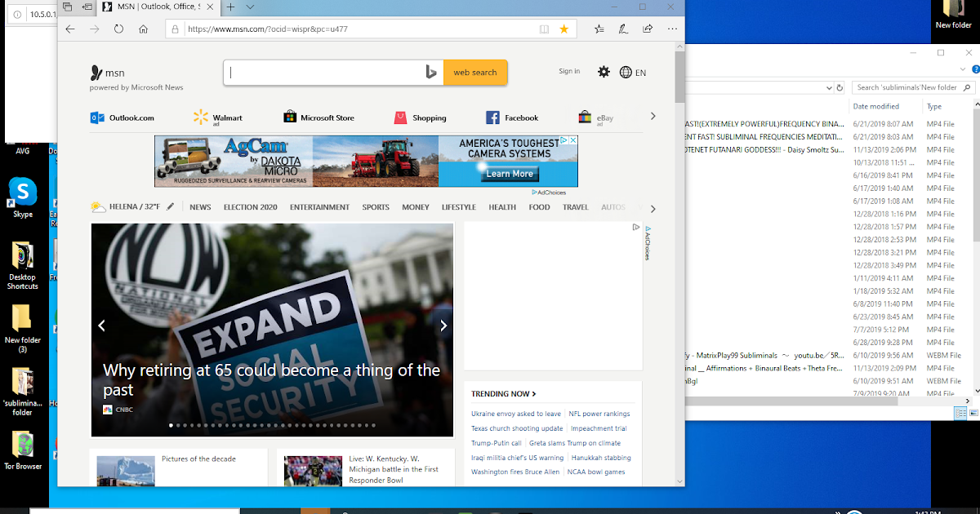Show more quick links with right chevron
Viewport: 980px width, 514px height.
(x=653, y=117)
